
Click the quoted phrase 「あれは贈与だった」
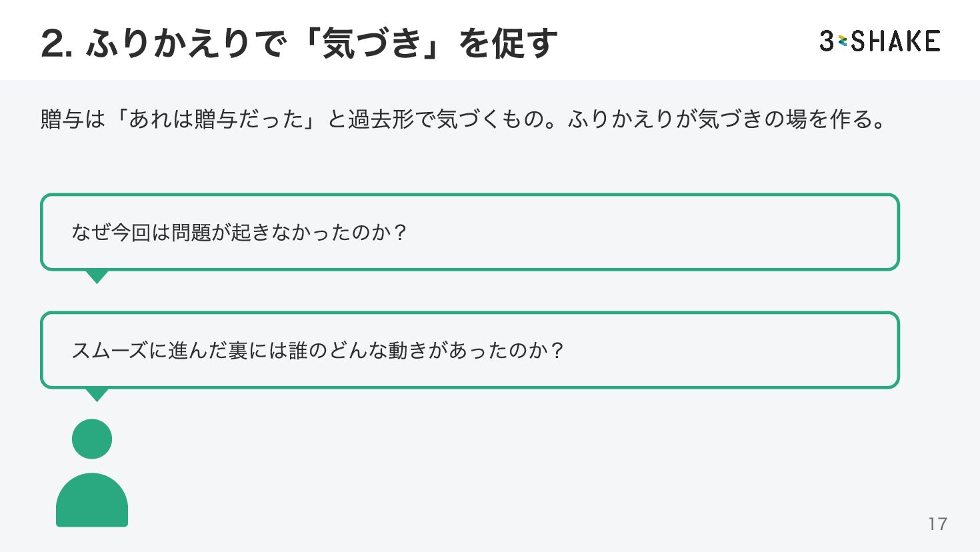point(216,119)
